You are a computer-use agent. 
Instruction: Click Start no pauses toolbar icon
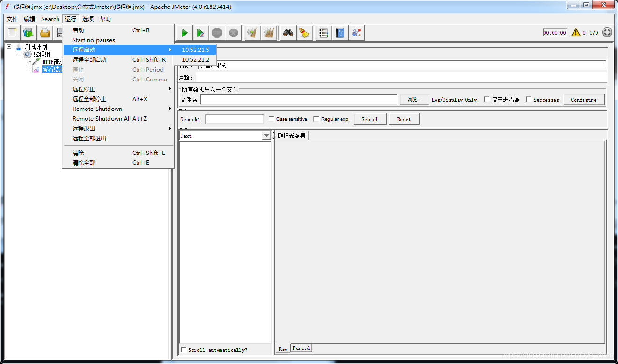click(200, 33)
